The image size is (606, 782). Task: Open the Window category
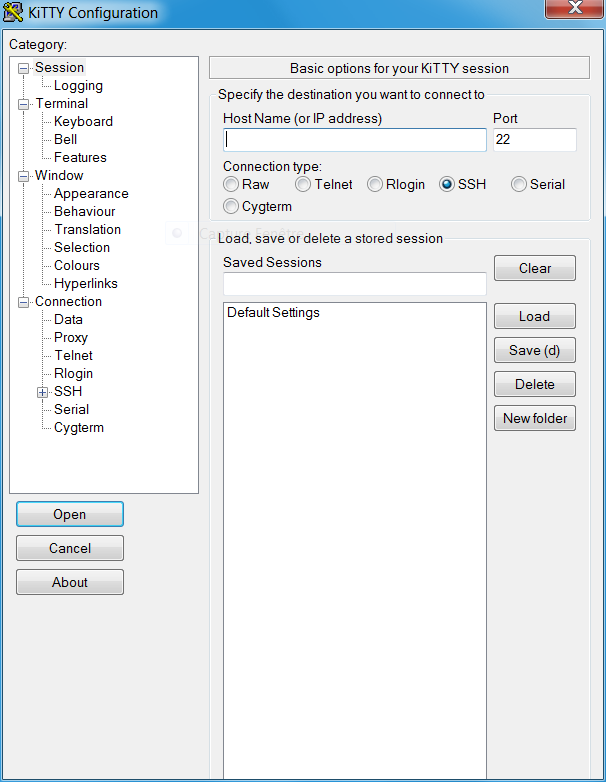click(x=59, y=176)
